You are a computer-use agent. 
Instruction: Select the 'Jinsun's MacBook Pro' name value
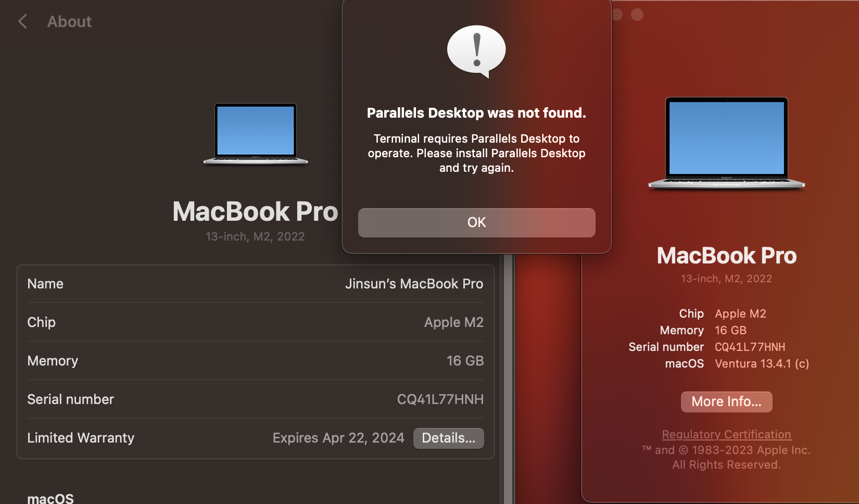pyautogui.click(x=414, y=284)
